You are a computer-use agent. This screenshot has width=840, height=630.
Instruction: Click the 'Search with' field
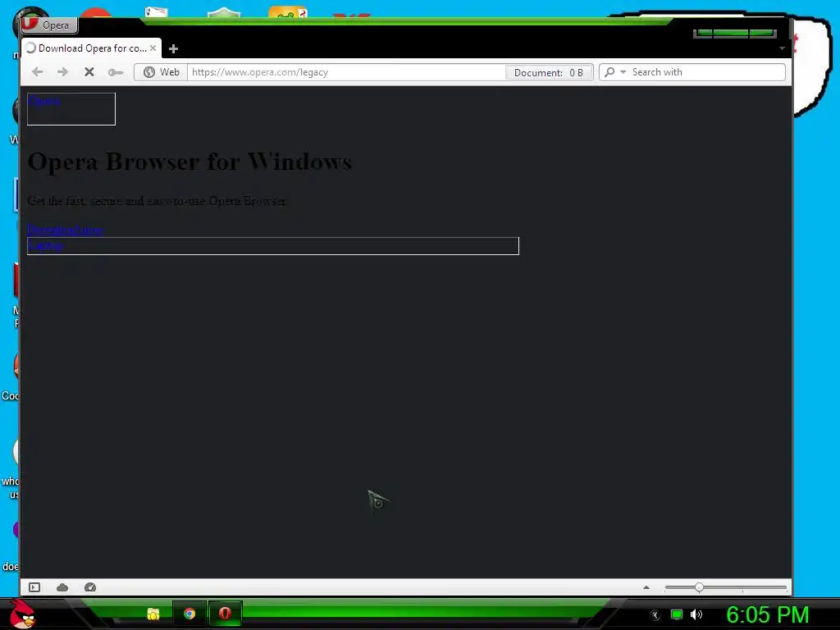(706, 72)
